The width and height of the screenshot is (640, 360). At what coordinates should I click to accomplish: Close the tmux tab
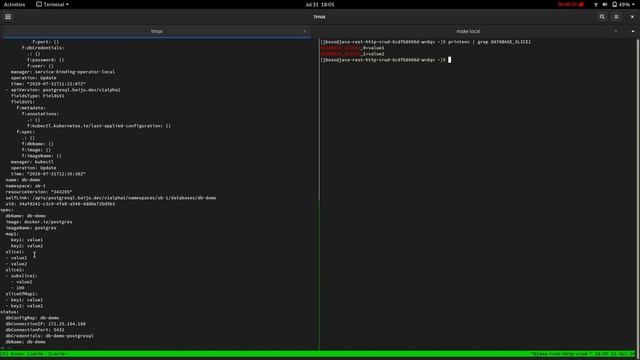coord(304,31)
